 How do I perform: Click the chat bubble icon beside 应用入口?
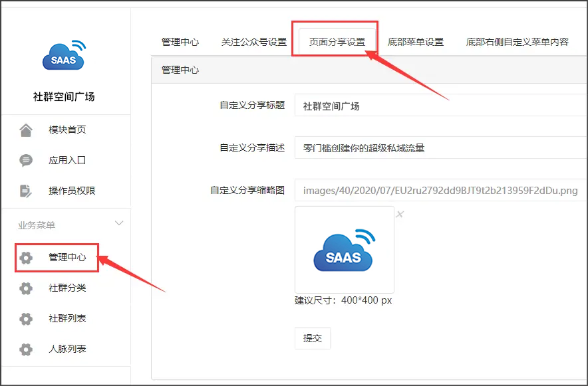tap(26, 160)
